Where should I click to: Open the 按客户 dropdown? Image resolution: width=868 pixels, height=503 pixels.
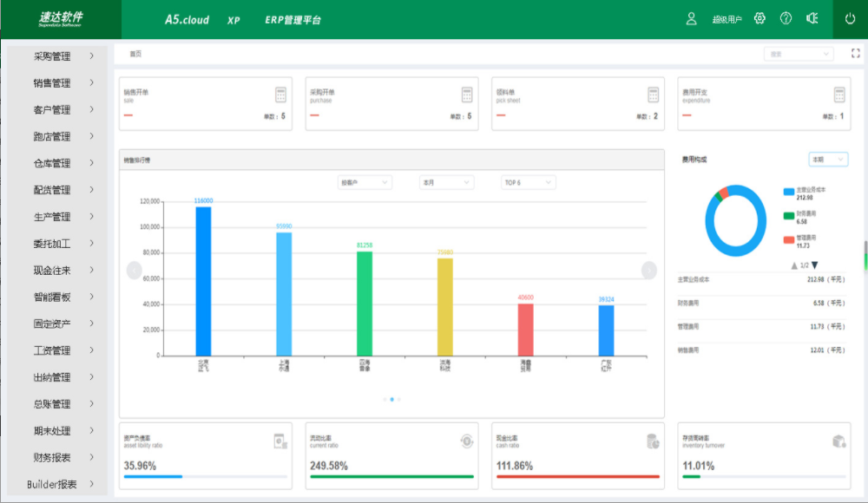coord(365,183)
